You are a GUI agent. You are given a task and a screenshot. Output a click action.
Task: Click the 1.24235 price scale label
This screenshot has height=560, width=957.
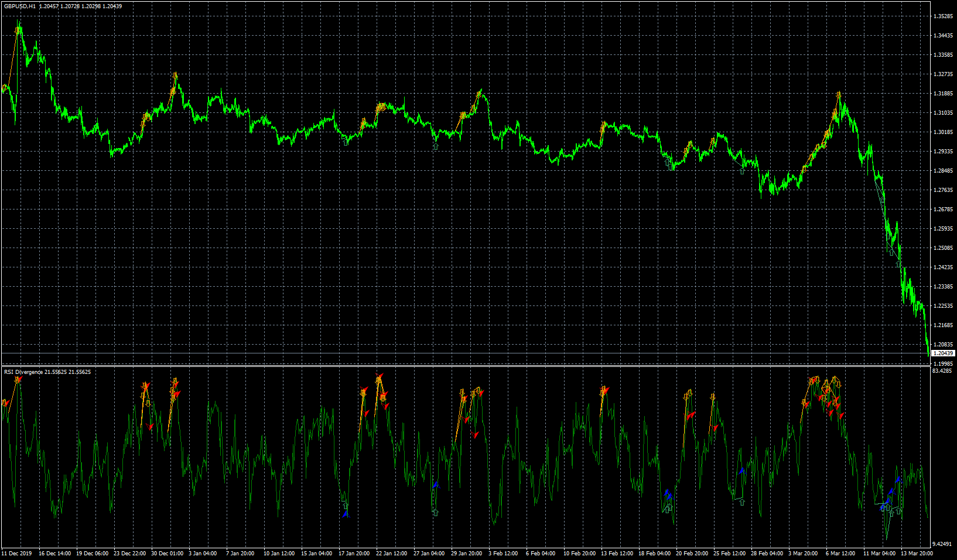943,267
